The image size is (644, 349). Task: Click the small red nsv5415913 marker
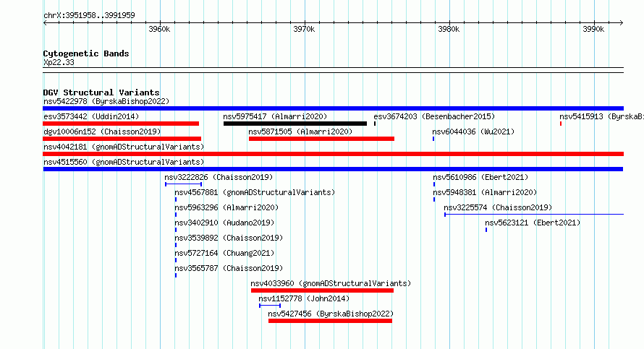pyautogui.click(x=561, y=124)
